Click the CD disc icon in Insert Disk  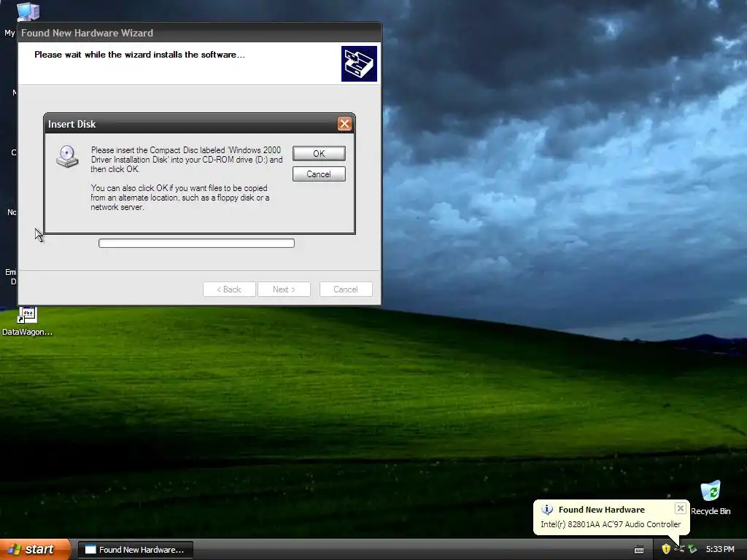click(67, 156)
